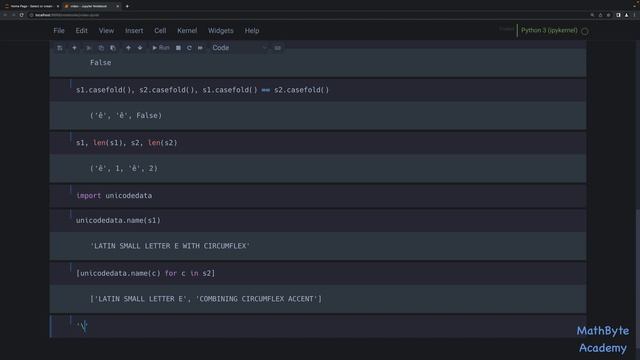The height and width of the screenshot is (360, 640).
Task: Click the save and checkpoint toolbar icon
Action: pos(60,48)
